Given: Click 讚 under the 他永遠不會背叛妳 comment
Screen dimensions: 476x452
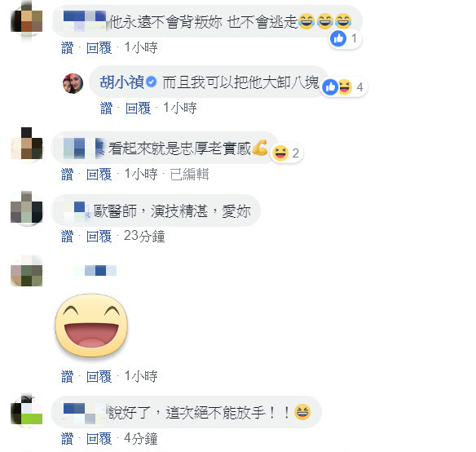Looking at the screenshot, I should click(68, 47).
